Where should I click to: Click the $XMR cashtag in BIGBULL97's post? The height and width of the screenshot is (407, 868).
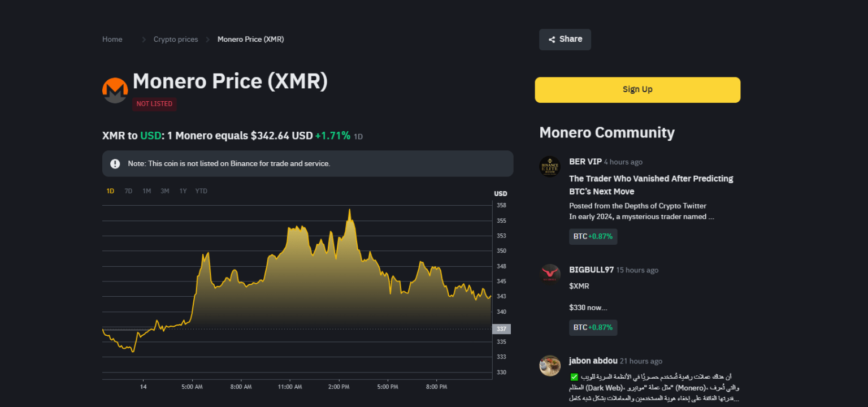pyautogui.click(x=579, y=286)
